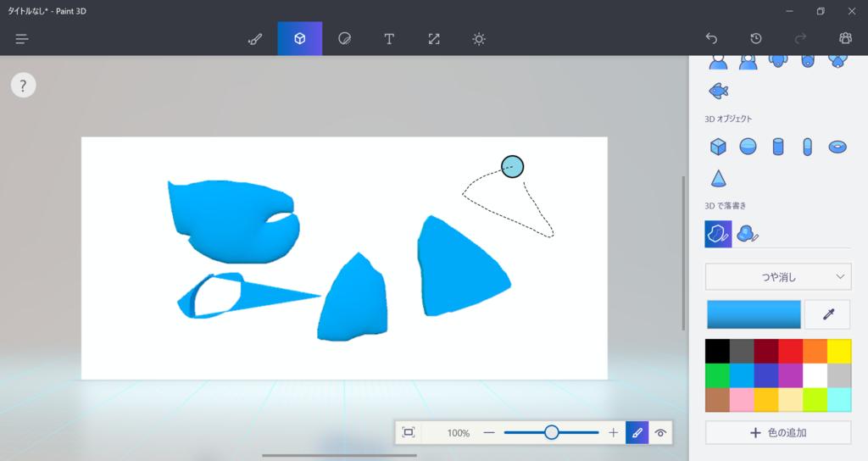Click the 100% zoom value
Screen dimensions: 868x461
point(458,433)
